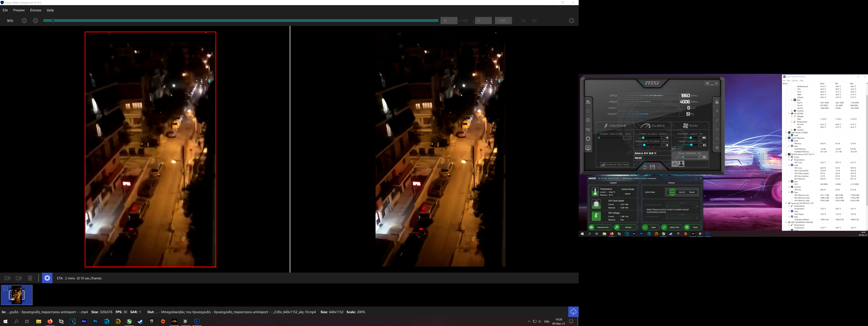The height and width of the screenshot is (326, 868).
Task: Toggle checkbox on the video thumbnail
Action: pyautogui.click(x=5, y=289)
